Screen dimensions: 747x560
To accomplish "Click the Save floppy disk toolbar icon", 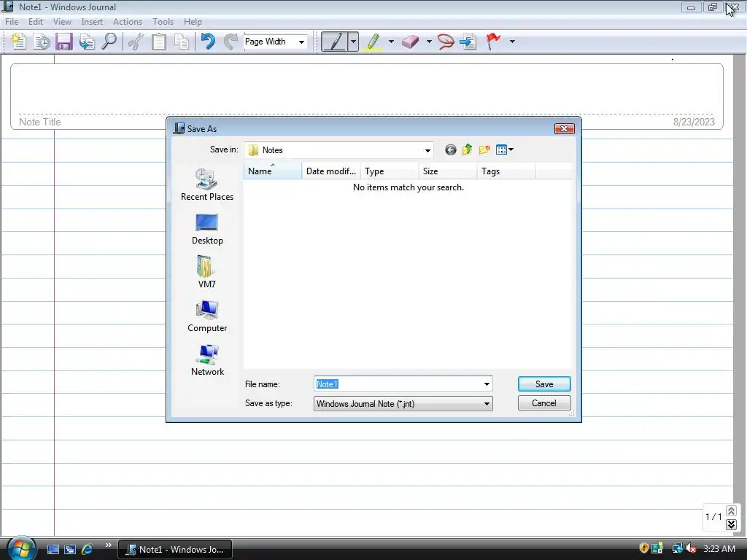I will [x=64, y=42].
